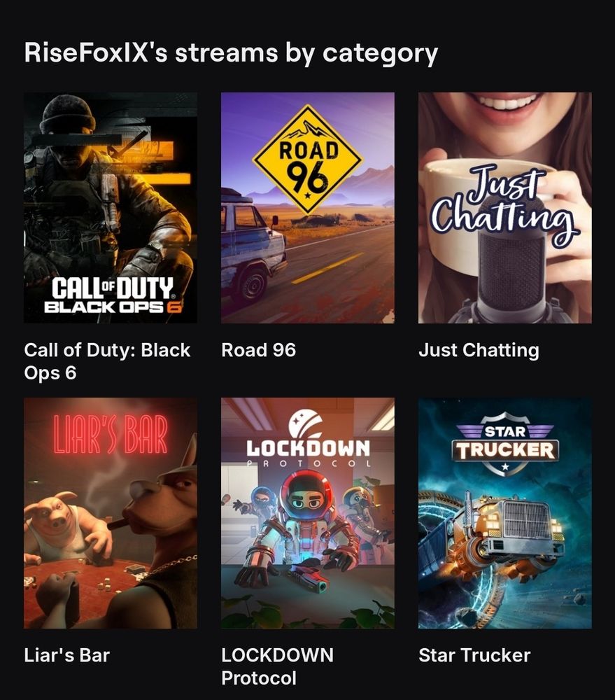Click the 'Road 96' title text
This screenshot has height=700, width=615.
click(258, 350)
